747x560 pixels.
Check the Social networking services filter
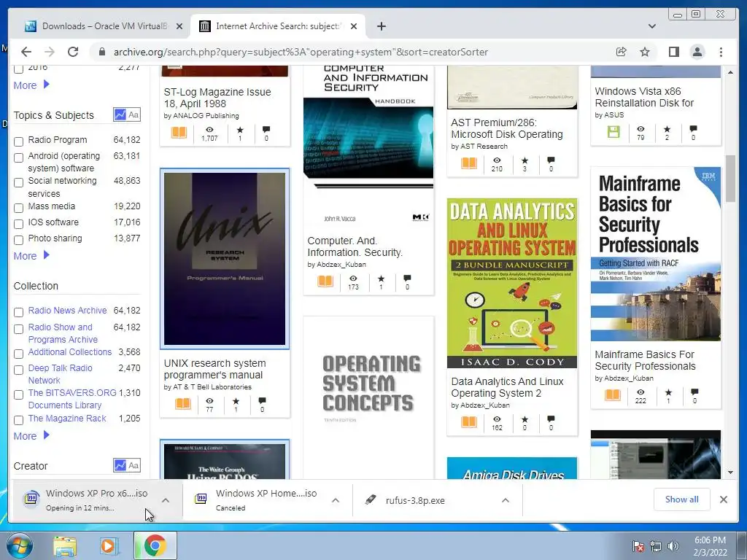coord(18,182)
